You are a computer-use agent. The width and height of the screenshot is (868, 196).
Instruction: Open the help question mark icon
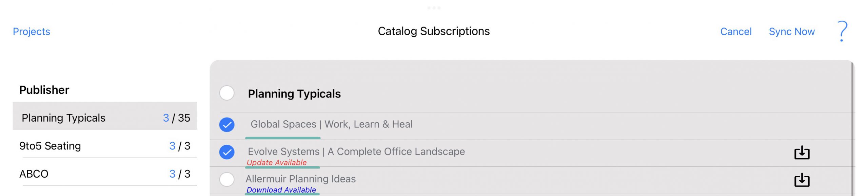[842, 31]
